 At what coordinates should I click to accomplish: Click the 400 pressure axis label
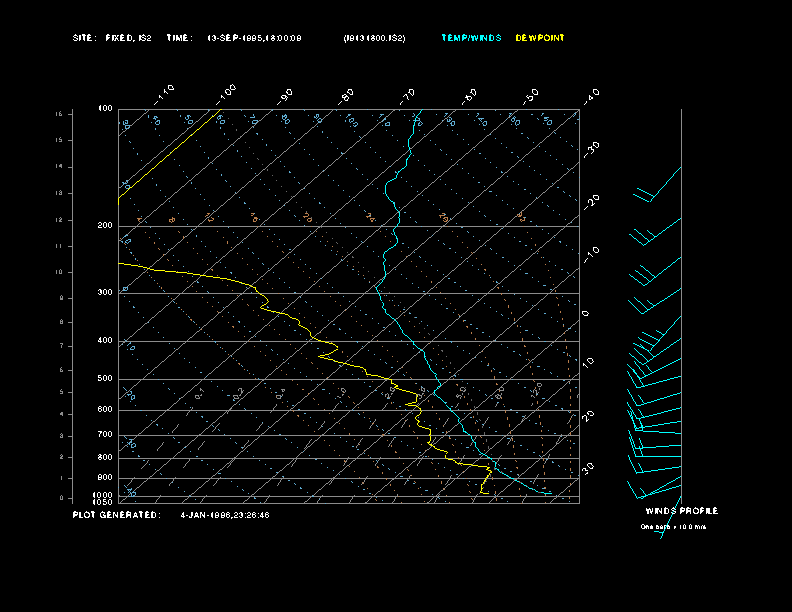pos(105,340)
